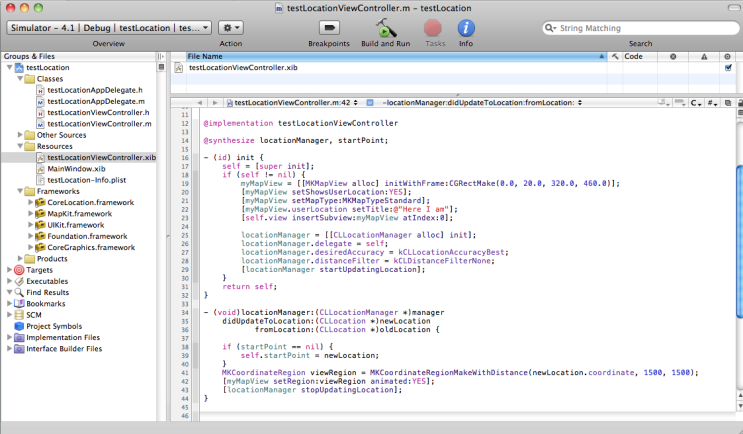Image resolution: width=743 pixels, height=434 pixels.
Task: Click the editor vertical scrollbar thumb
Action: [x=740, y=241]
